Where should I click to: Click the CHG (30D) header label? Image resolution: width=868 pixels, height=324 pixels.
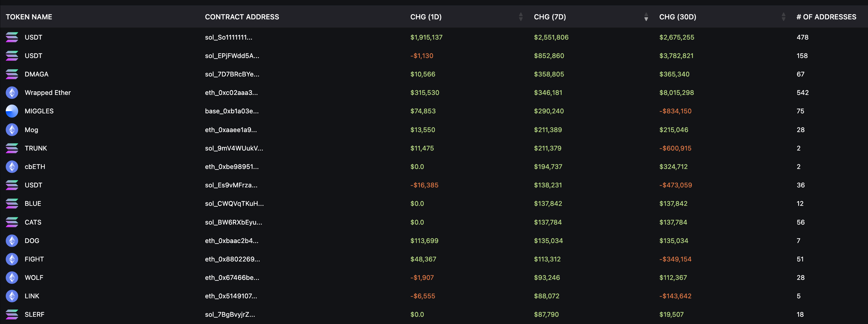678,17
